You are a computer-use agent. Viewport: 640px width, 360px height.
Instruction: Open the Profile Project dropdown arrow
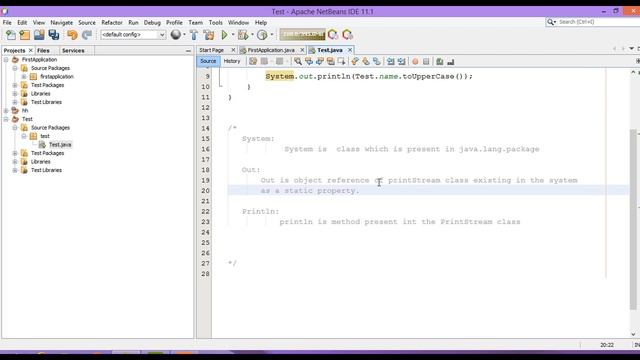(271, 35)
